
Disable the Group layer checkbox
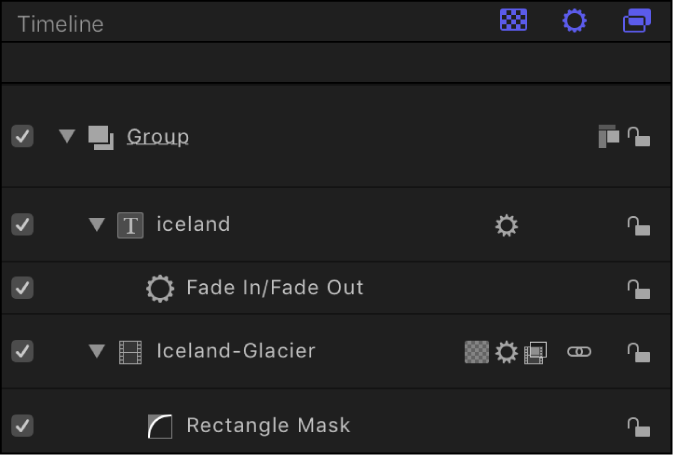[x=23, y=137]
